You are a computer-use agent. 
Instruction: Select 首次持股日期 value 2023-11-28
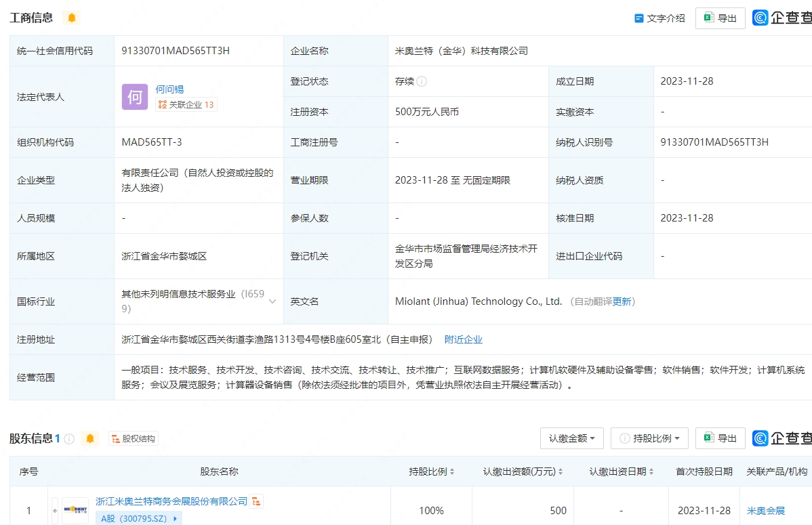coord(704,511)
